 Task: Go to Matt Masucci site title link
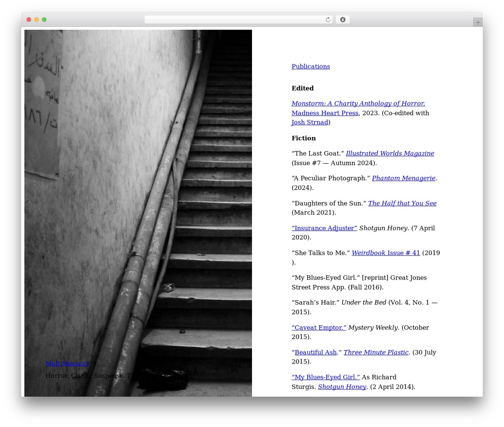pos(67,363)
